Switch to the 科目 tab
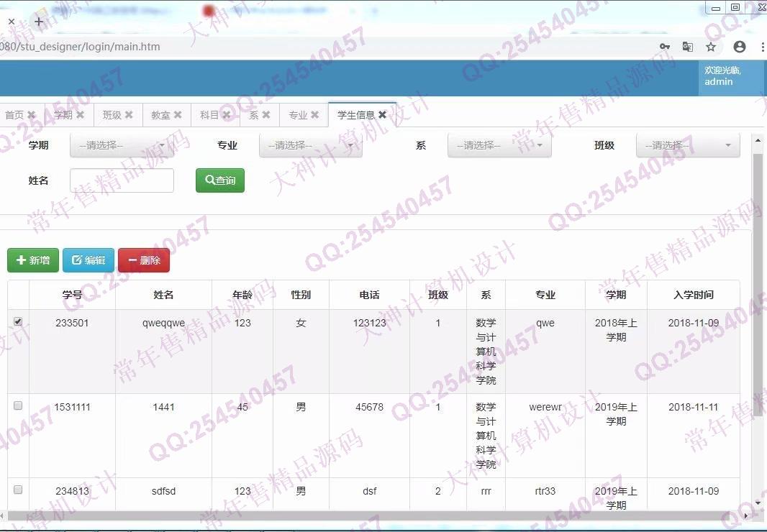The height and width of the screenshot is (532, 767). click(x=209, y=115)
